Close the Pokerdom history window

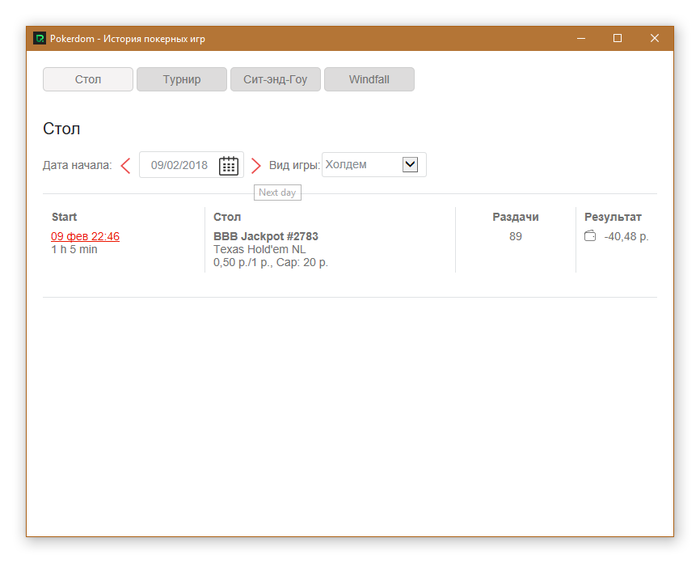click(x=654, y=38)
